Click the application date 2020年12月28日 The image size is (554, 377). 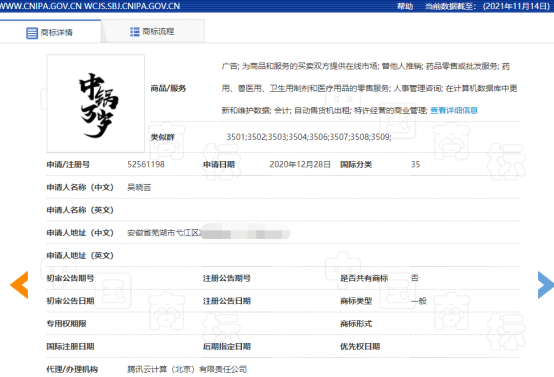300,164
